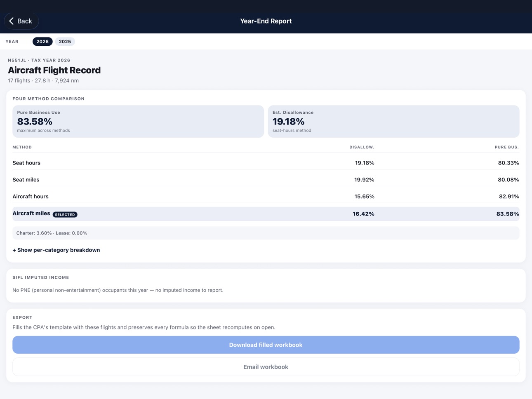Click the Year-End Report title
Screen dimensions: 532x399
266,21
